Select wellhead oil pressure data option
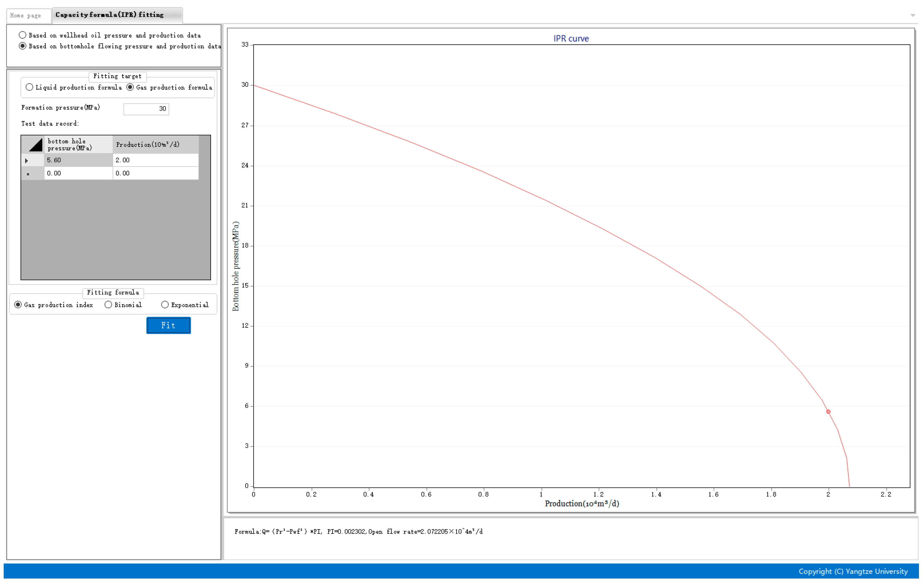924x587 pixels. pyautogui.click(x=23, y=35)
